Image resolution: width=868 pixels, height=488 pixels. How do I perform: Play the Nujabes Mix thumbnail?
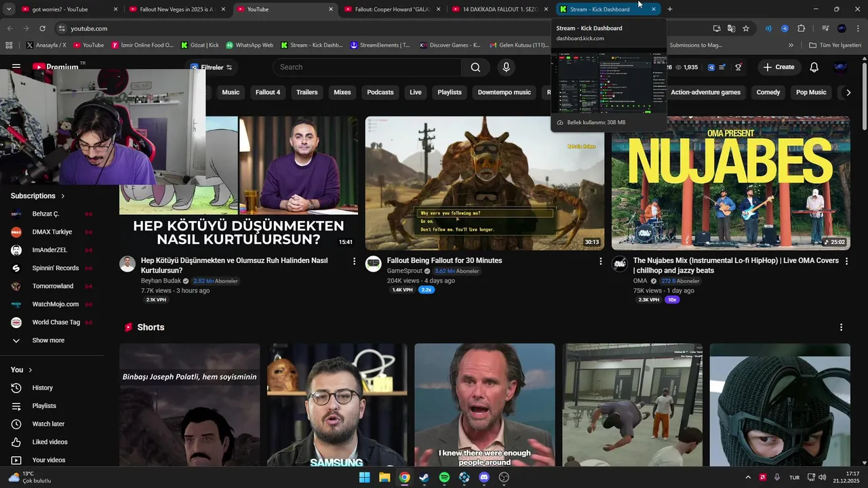coord(730,183)
